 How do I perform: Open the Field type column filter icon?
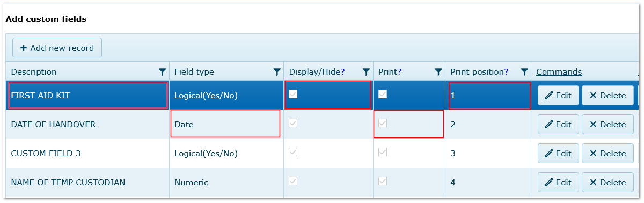coord(277,72)
